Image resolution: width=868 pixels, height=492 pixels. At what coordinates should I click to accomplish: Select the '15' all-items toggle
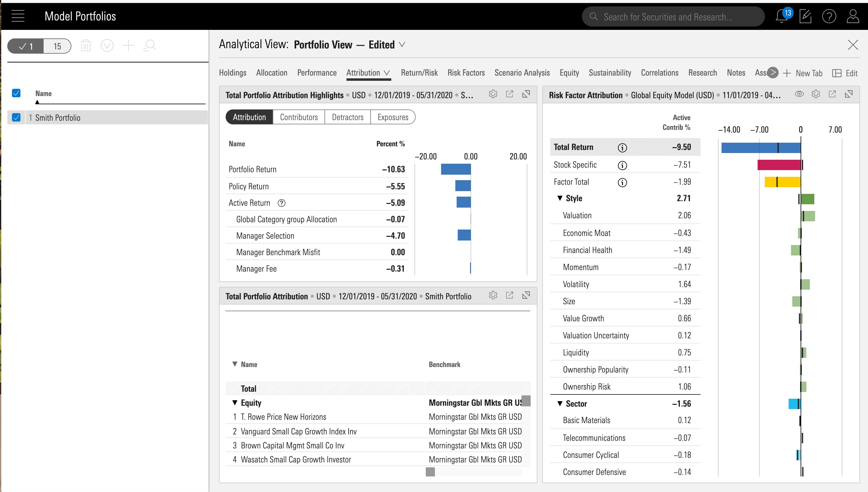pyautogui.click(x=57, y=46)
